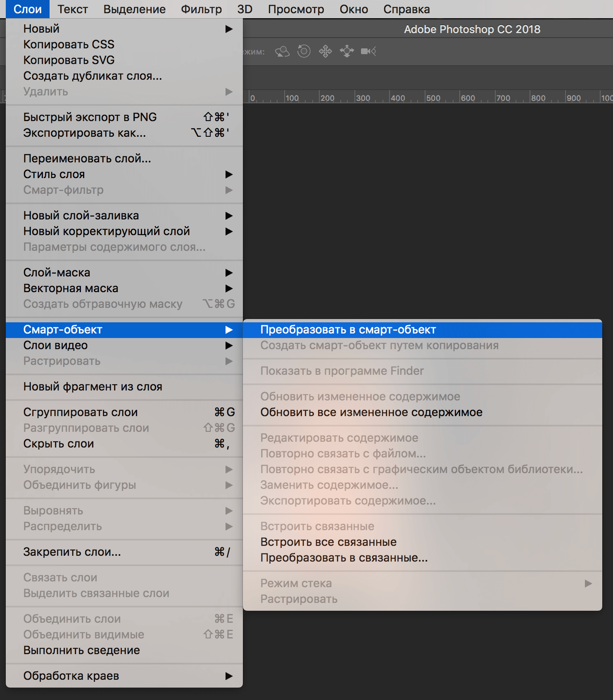Select Создать дубликат слоя…
The width and height of the screenshot is (613, 700).
(x=124, y=76)
